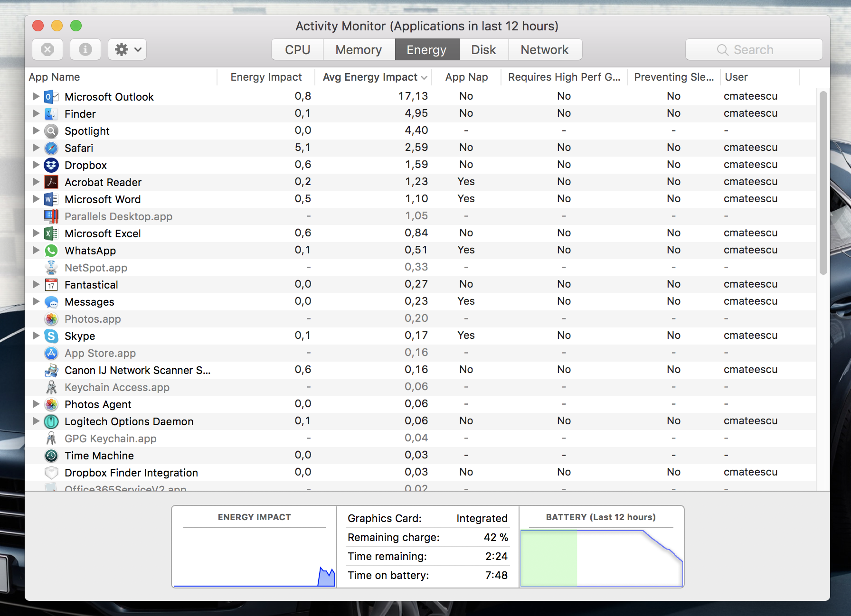Click the Time Machine clock icon
Screen dimensions: 851x616
51,456
